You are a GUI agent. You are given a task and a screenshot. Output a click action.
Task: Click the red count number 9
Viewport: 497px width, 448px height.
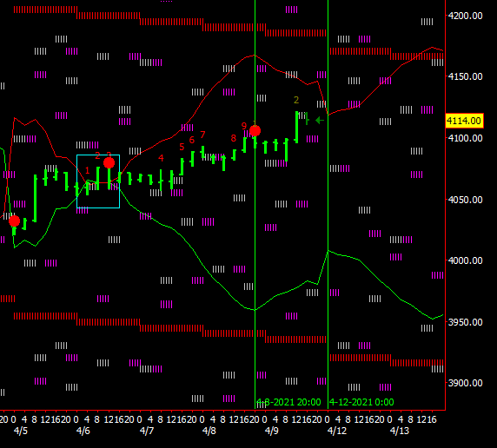point(244,126)
